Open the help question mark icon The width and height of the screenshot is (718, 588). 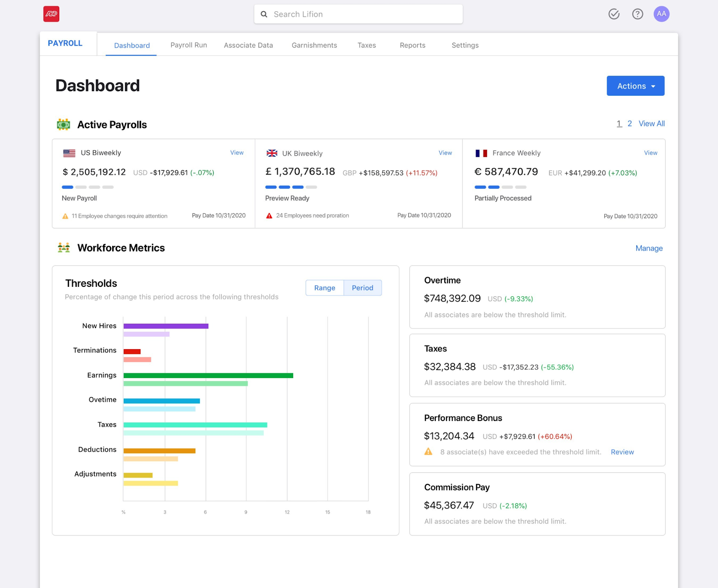(637, 14)
